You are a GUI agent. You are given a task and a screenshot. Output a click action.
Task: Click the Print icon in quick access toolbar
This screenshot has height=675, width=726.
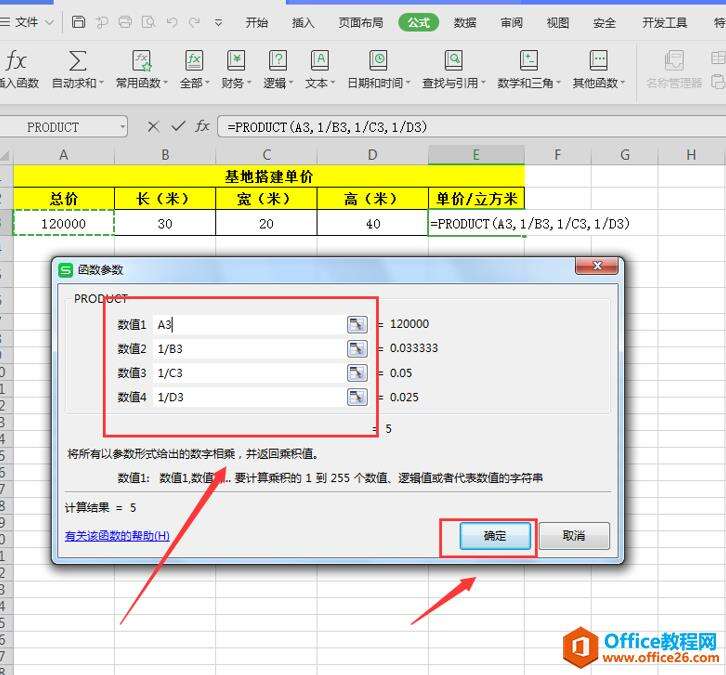pyautogui.click(x=125, y=22)
